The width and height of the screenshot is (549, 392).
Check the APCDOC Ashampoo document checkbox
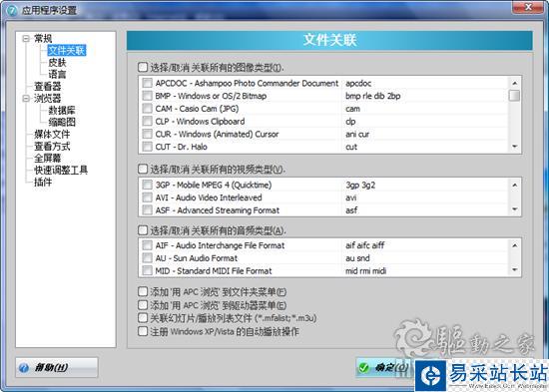pos(148,83)
